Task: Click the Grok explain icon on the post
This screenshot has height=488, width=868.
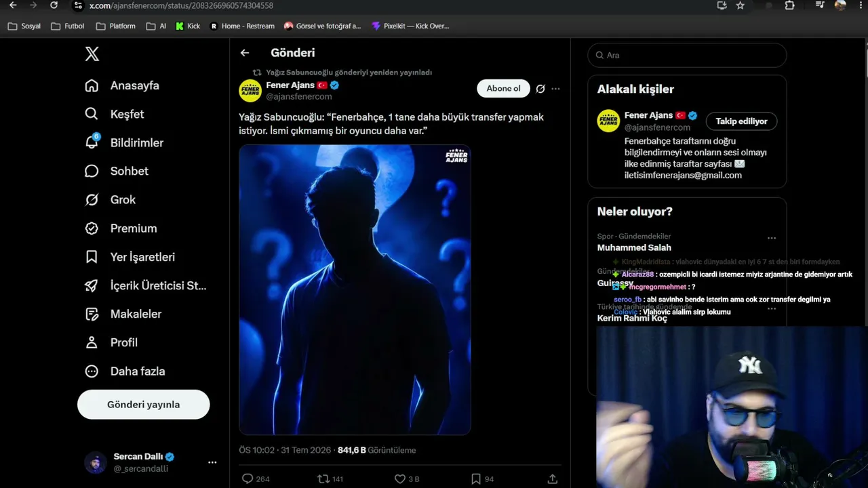Action: click(x=540, y=89)
